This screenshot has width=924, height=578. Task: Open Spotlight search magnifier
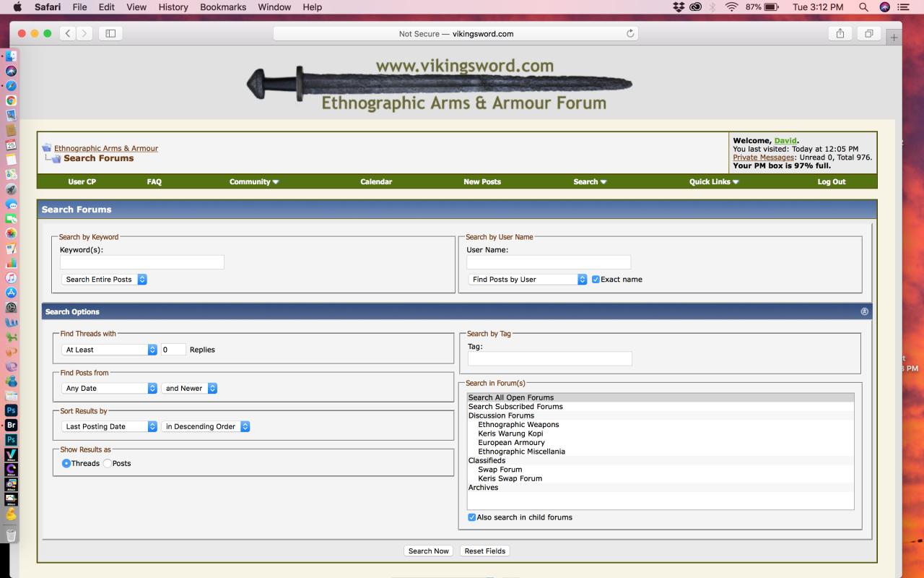[x=863, y=7]
